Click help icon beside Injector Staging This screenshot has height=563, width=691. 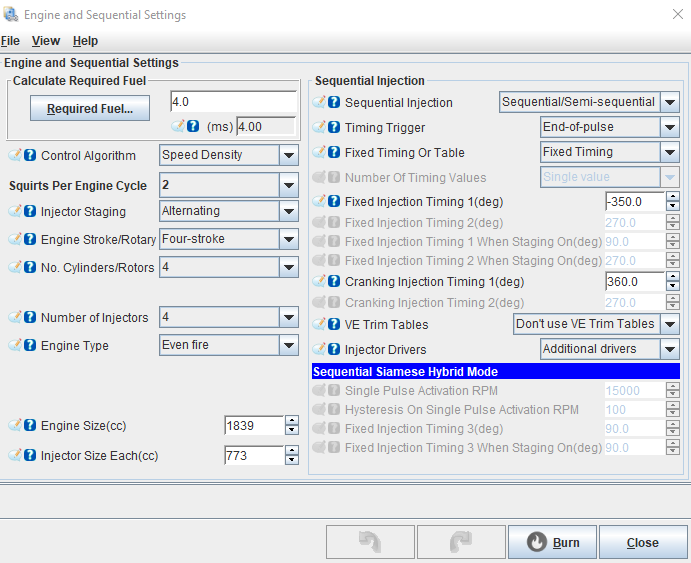point(30,211)
